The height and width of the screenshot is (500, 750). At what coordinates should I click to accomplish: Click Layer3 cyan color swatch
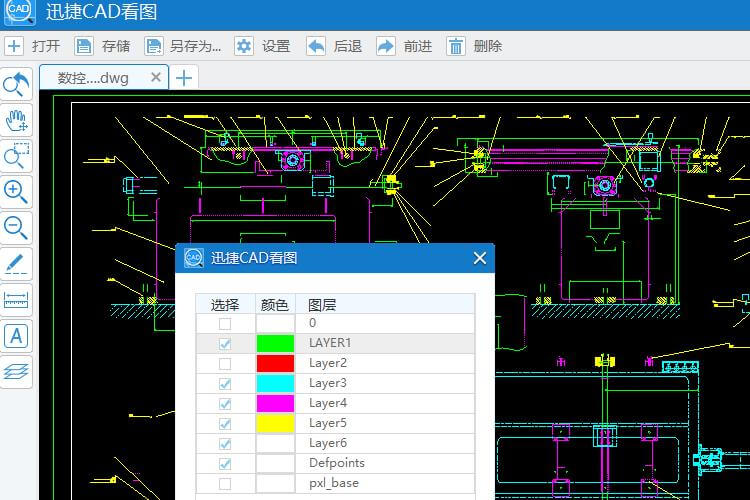pyautogui.click(x=276, y=384)
